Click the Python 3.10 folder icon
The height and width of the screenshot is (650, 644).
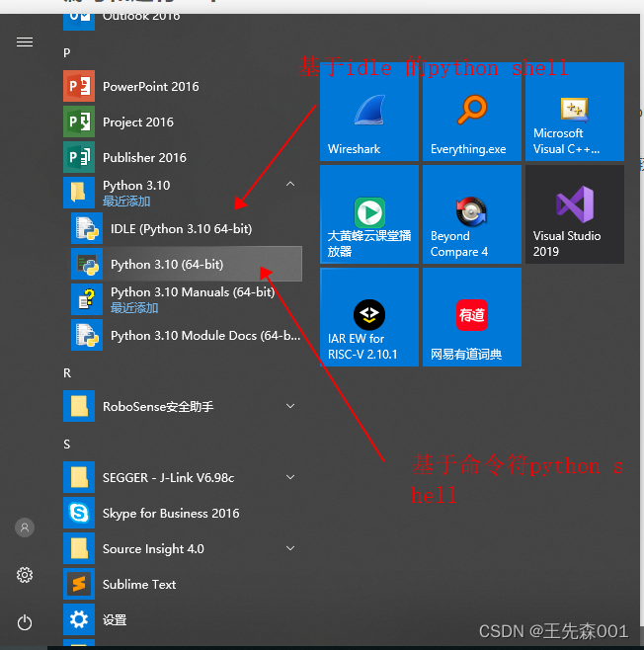(79, 193)
